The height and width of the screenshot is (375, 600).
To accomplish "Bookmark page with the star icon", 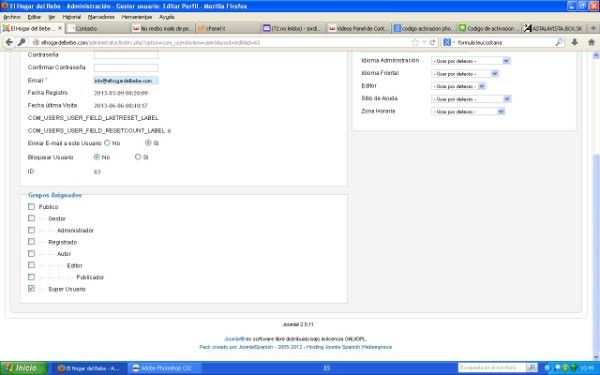I will point(415,42).
